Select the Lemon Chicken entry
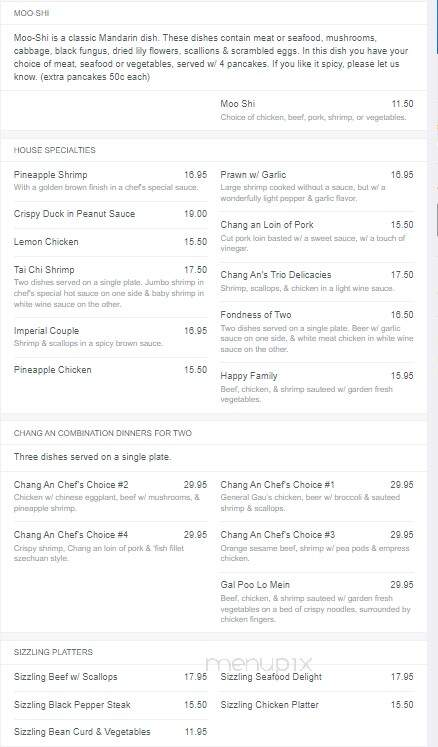Viewport: 438px width, 747px height. (x=110, y=242)
